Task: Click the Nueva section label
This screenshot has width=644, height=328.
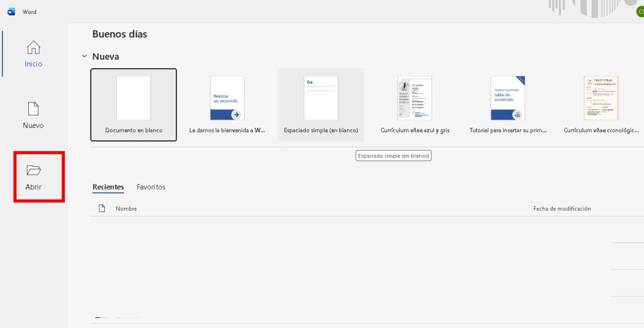Action: click(106, 56)
